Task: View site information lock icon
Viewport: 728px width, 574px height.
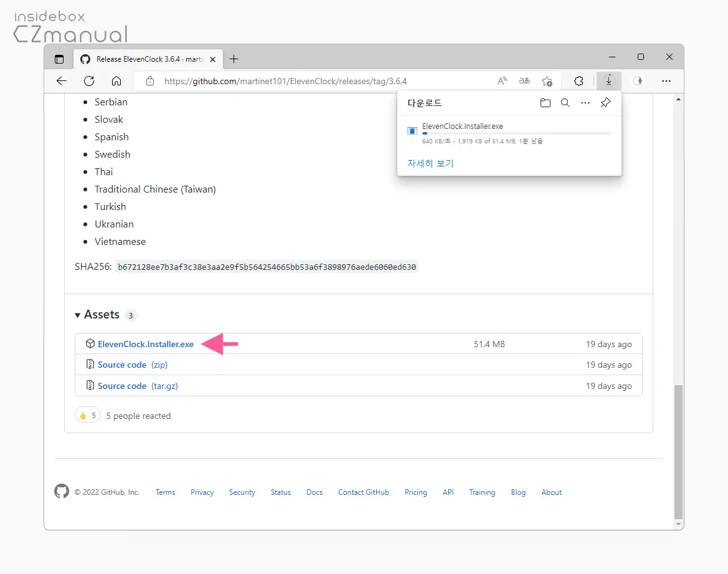Action: 150,81
